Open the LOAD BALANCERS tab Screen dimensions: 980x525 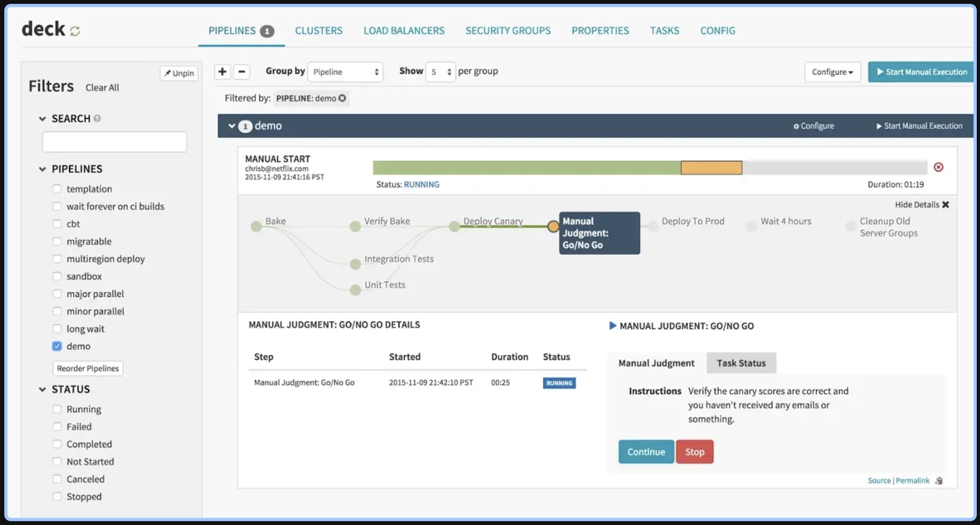tap(404, 31)
